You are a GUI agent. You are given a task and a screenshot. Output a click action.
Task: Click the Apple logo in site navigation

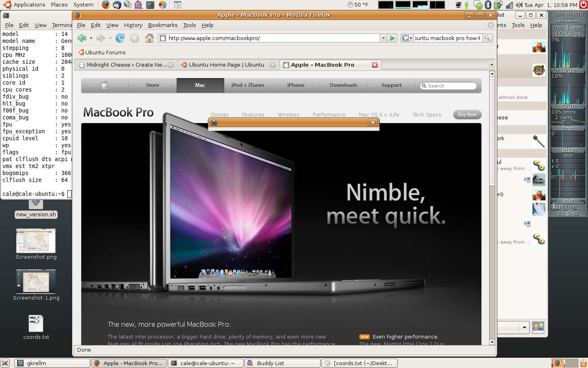pyautogui.click(x=105, y=85)
